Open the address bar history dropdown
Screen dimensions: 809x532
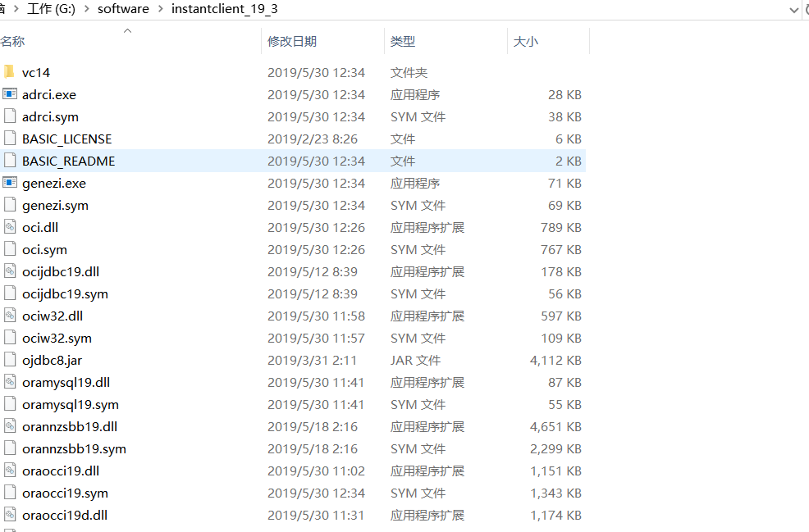(x=793, y=9)
